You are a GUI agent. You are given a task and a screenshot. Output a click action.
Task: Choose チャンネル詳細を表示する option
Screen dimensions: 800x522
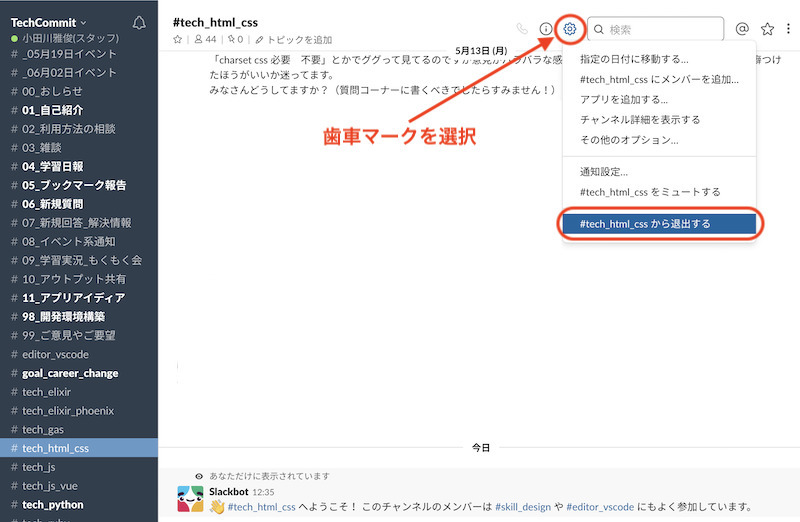[x=659, y=120]
